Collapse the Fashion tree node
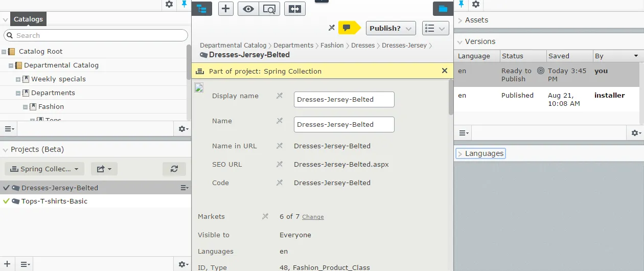Viewport: 644px width, 271px height. pos(25,107)
